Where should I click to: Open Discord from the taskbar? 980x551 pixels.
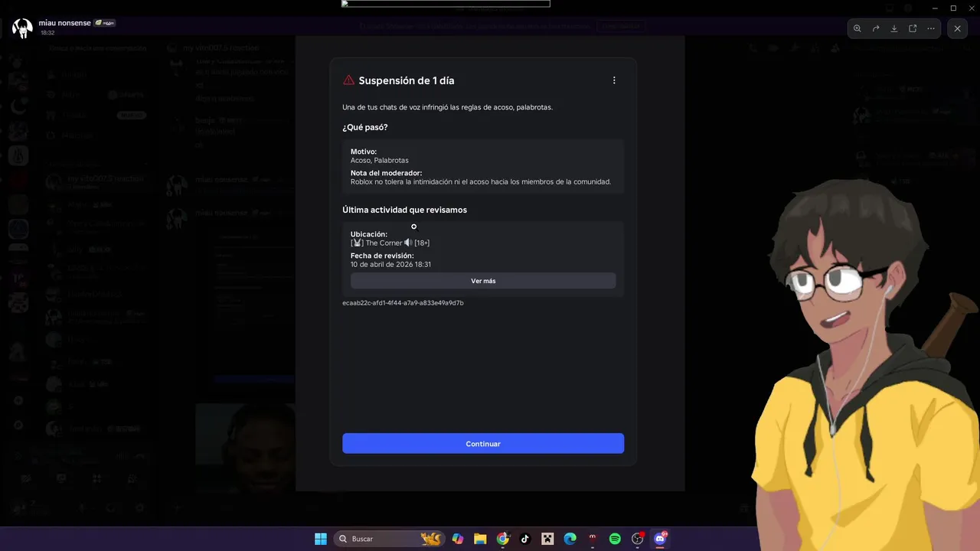(660, 539)
